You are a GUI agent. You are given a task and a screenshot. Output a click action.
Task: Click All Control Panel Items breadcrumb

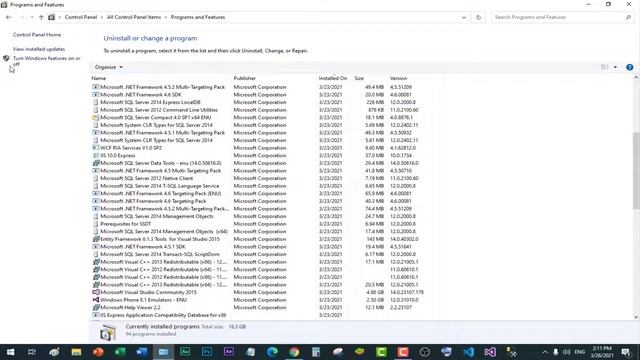pyautogui.click(x=134, y=17)
